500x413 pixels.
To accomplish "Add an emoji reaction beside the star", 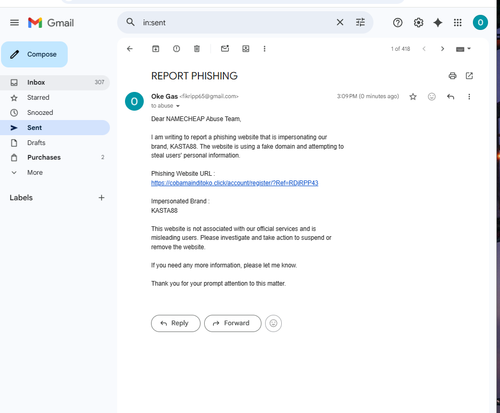I will pyautogui.click(x=432, y=97).
